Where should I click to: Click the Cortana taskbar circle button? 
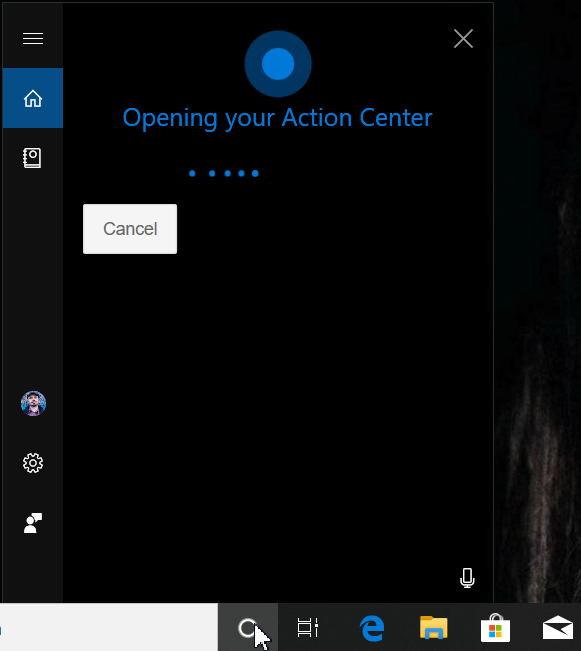(248, 627)
